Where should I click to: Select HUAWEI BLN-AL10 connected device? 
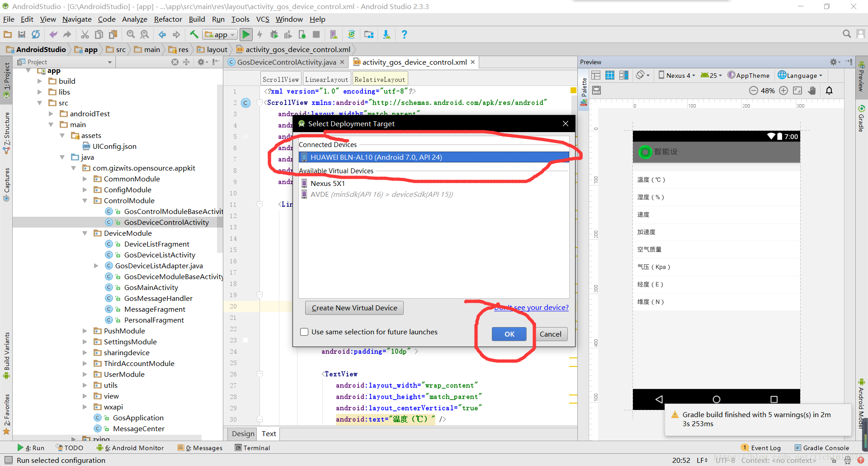pyautogui.click(x=434, y=157)
